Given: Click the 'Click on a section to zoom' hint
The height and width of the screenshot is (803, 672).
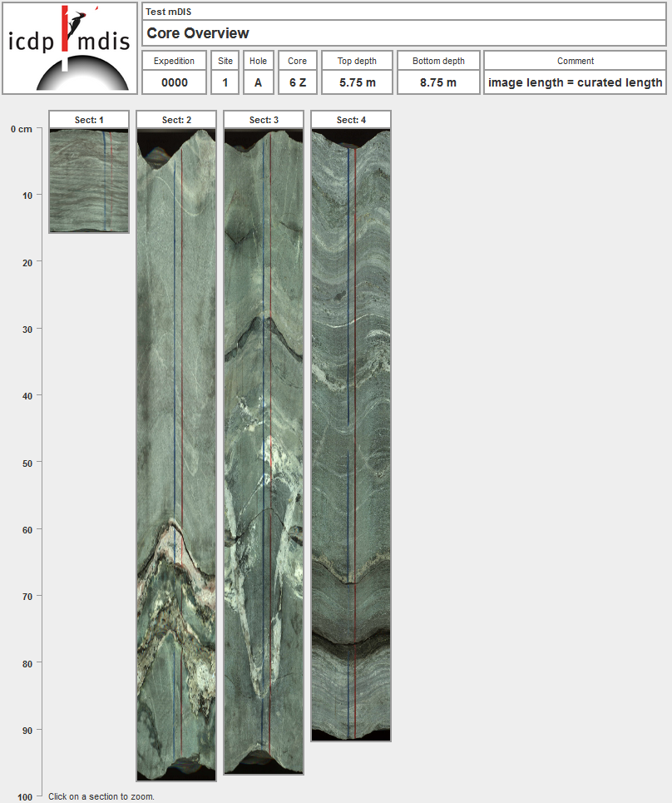Looking at the screenshot, I should [101, 796].
